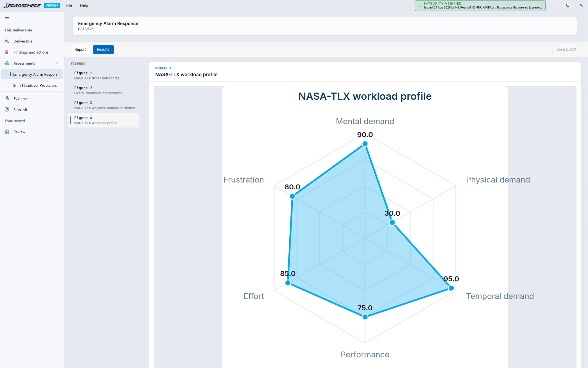Click the Temporal demand 95.0 data point
Viewport: 588px width, 368px height.
point(451,288)
